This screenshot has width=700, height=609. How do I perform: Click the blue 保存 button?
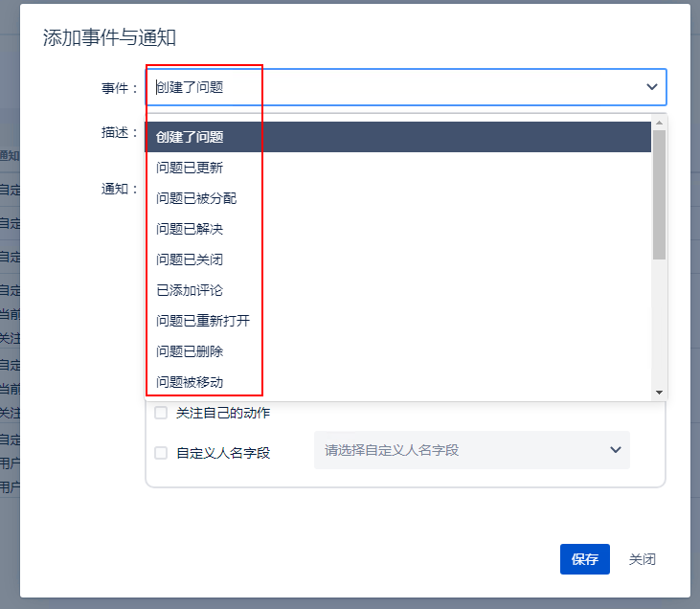584,559
